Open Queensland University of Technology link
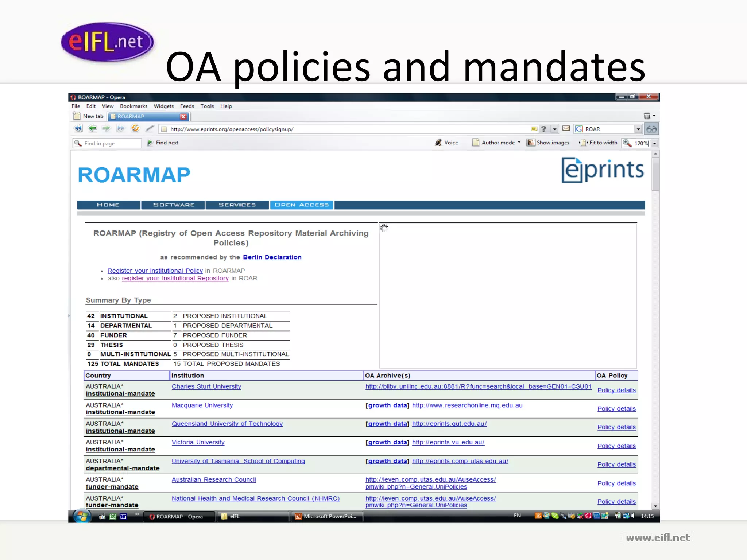This screenshot has height=560, width=747. (227, 424)
